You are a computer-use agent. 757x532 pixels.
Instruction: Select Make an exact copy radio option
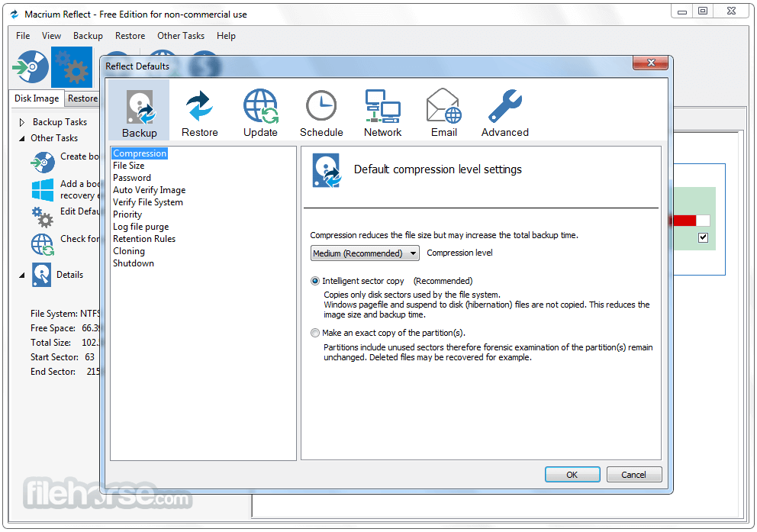tap(314, 333)
